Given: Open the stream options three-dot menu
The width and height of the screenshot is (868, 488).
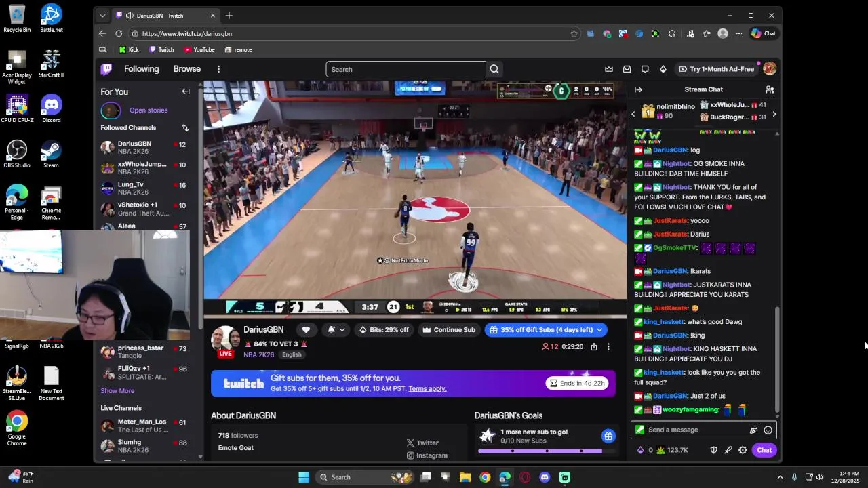Looking at the screenshot, I should pos(608,347).
